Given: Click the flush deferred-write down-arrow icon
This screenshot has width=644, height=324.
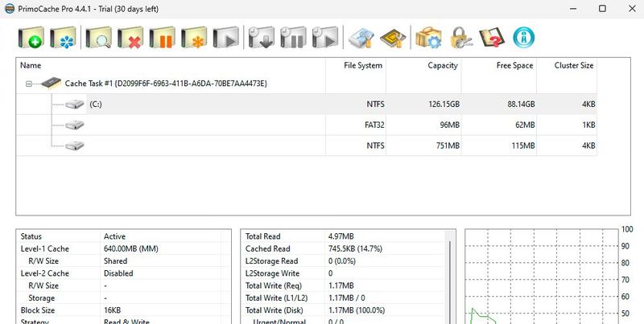Looking at the screenshot, I should click(261, 38).
